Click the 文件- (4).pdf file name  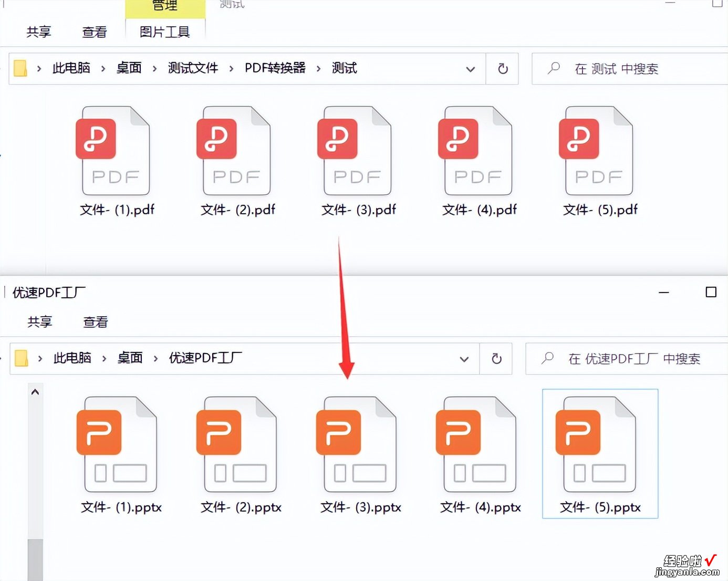point(480,210)
